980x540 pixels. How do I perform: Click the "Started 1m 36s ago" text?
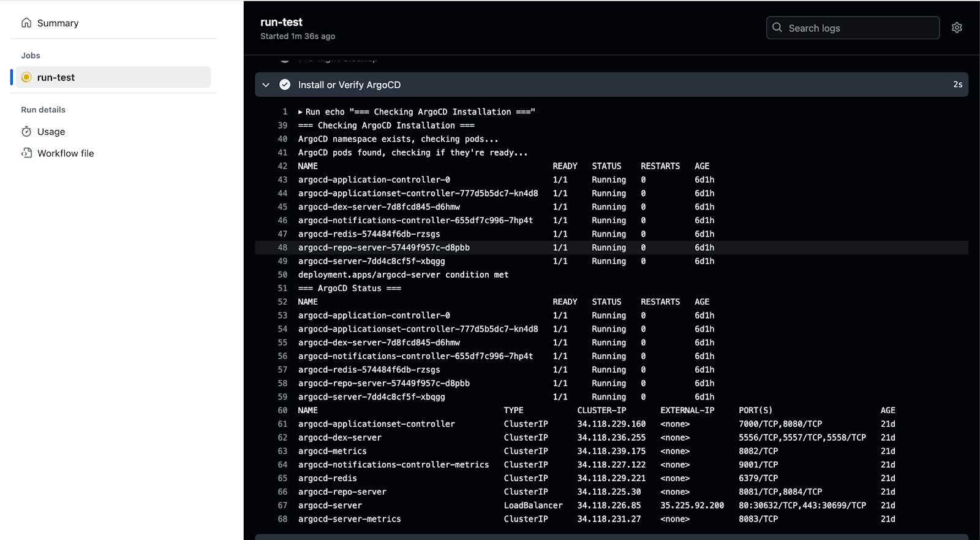298,36
